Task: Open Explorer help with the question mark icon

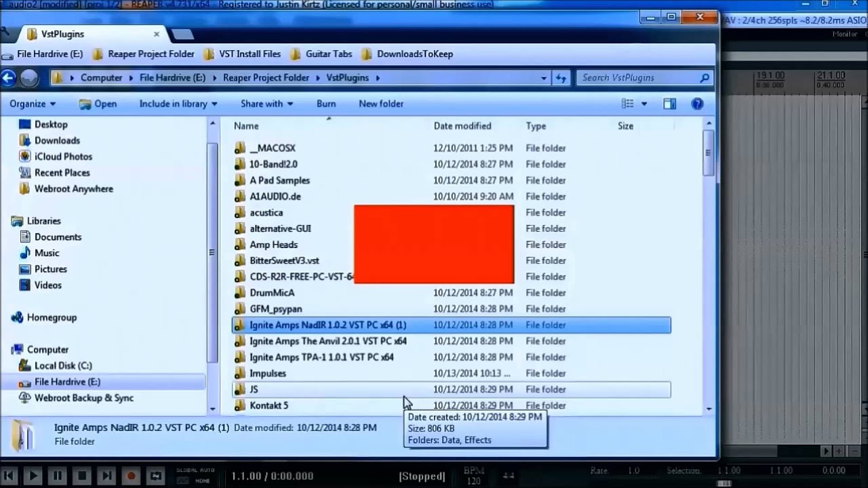Action: pos(697,104)
